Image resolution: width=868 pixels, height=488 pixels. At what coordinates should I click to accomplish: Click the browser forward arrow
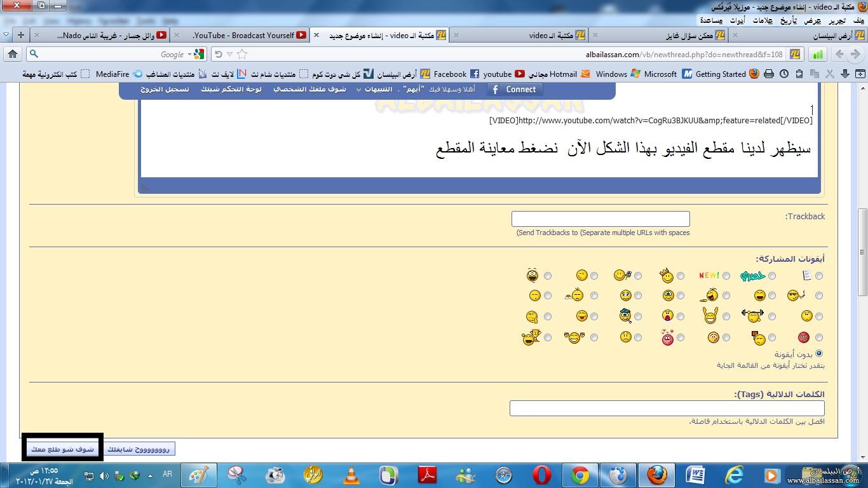(x=839, y=55)
